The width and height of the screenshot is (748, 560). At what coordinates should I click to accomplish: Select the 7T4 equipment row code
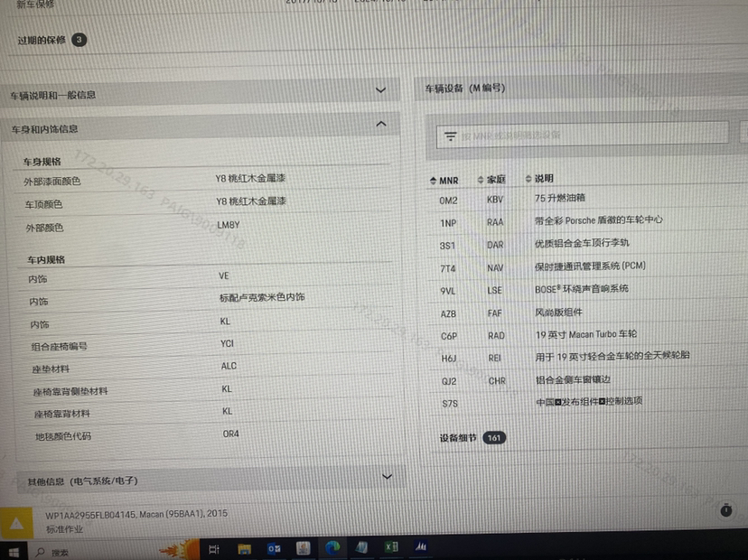pos(448,268)
